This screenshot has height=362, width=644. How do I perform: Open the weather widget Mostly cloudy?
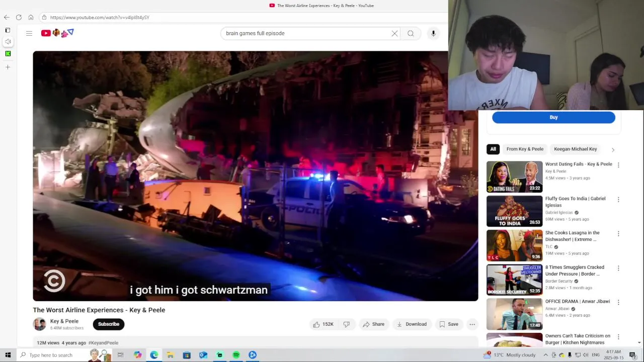509,355
